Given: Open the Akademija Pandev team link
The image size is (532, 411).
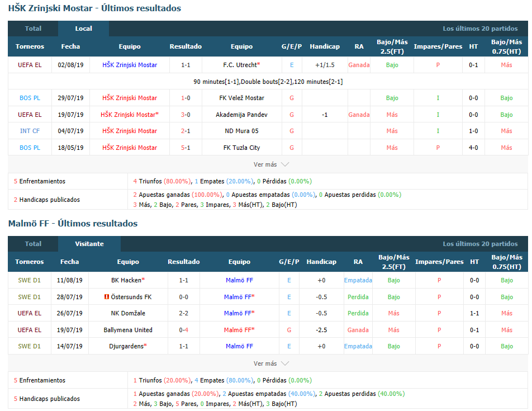Looking at the screenshot, I should [241, 115].
